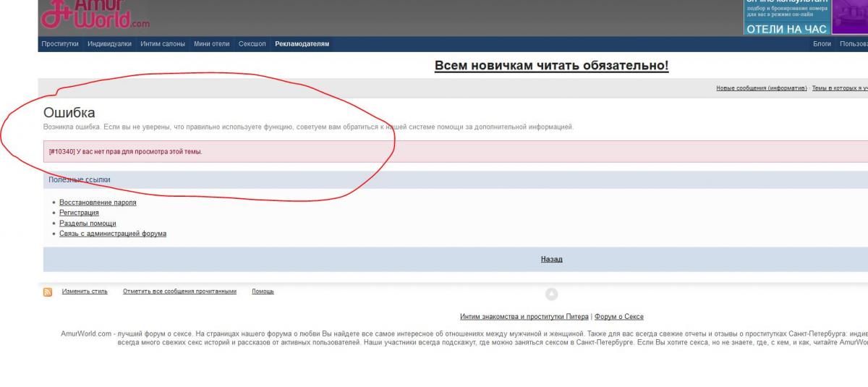Open the Сексшоп menu item
This screenshot has height=387, width=868.
252,44
